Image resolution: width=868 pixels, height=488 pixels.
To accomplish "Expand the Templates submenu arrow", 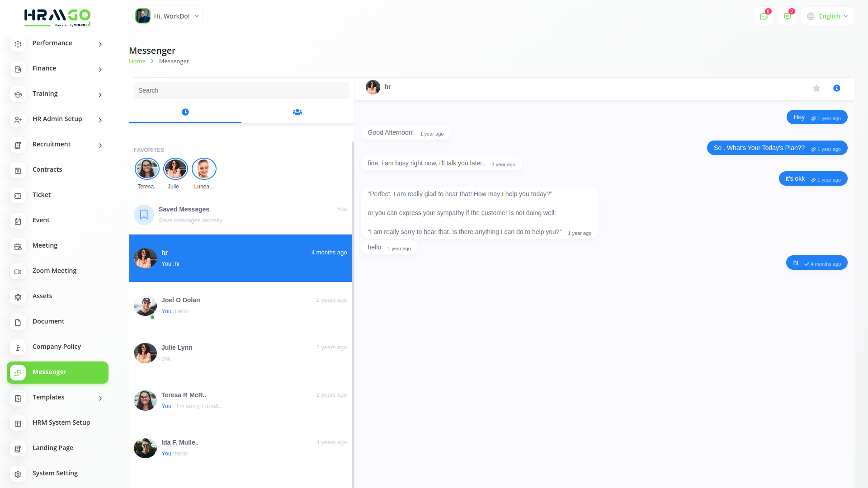I will (100, 398).
